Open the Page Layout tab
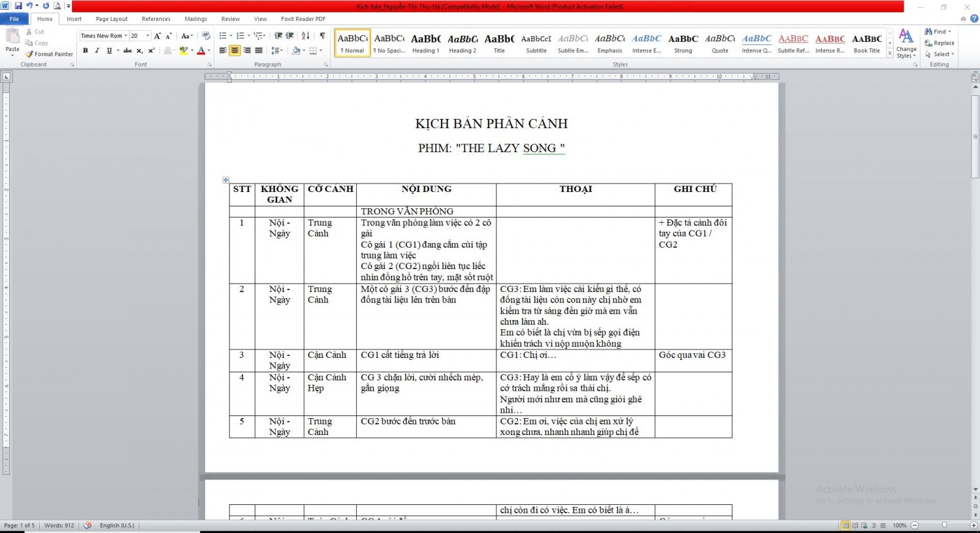 [x=112, y=19]
